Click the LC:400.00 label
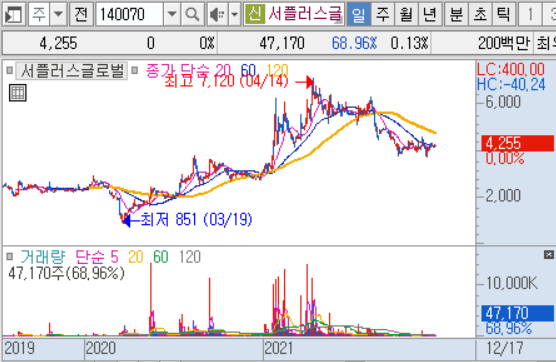 [x=511, y=69]
